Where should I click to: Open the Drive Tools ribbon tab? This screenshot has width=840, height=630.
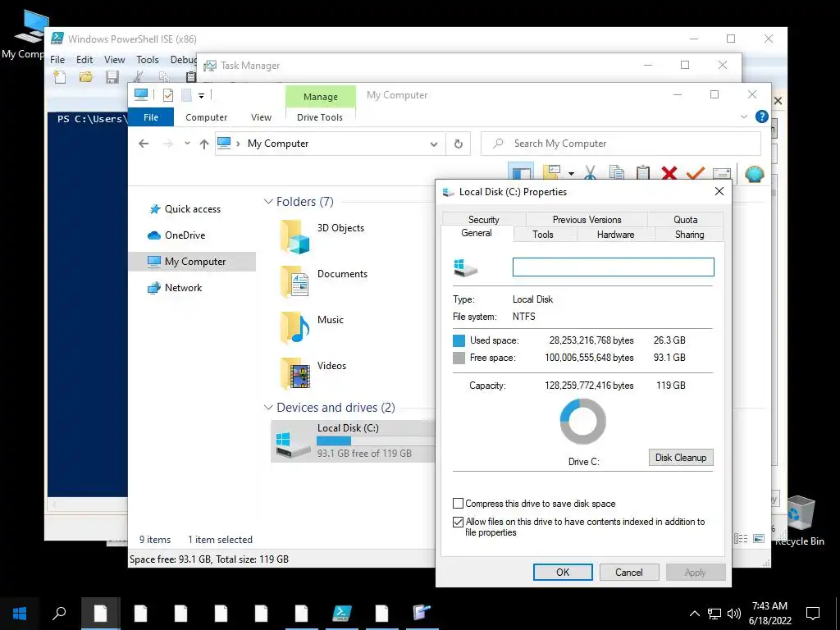pos(320,117)
